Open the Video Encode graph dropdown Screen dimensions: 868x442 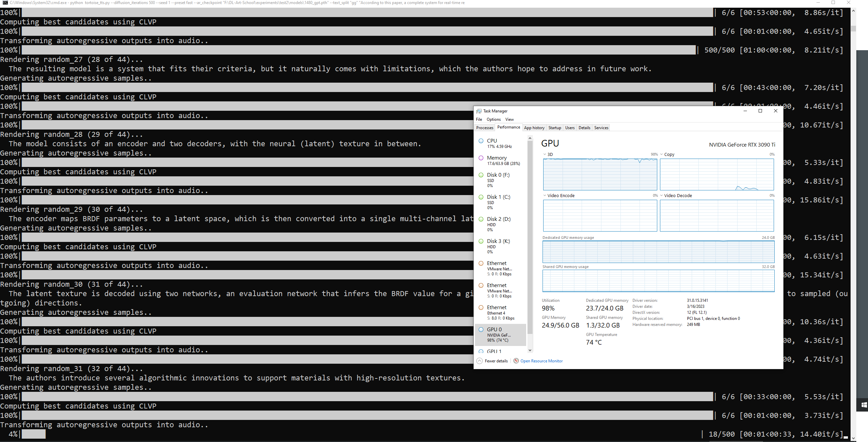545,195
